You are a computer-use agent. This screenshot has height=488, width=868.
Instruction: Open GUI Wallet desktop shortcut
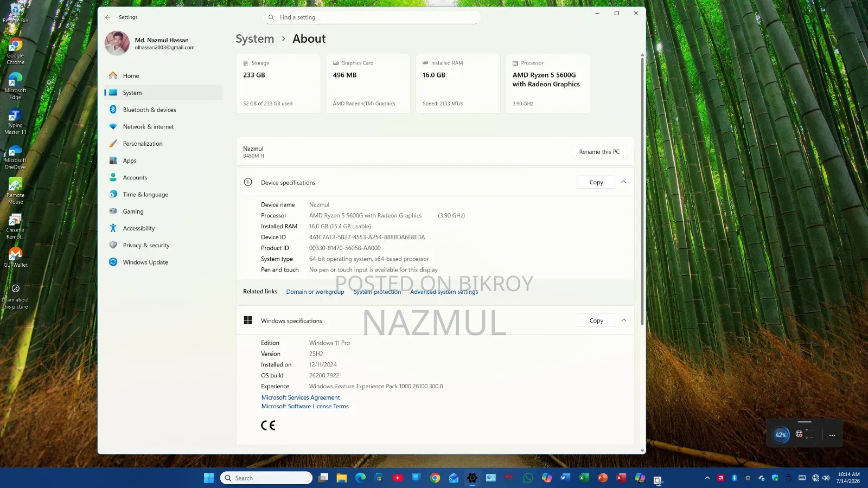tap(15, 257)
